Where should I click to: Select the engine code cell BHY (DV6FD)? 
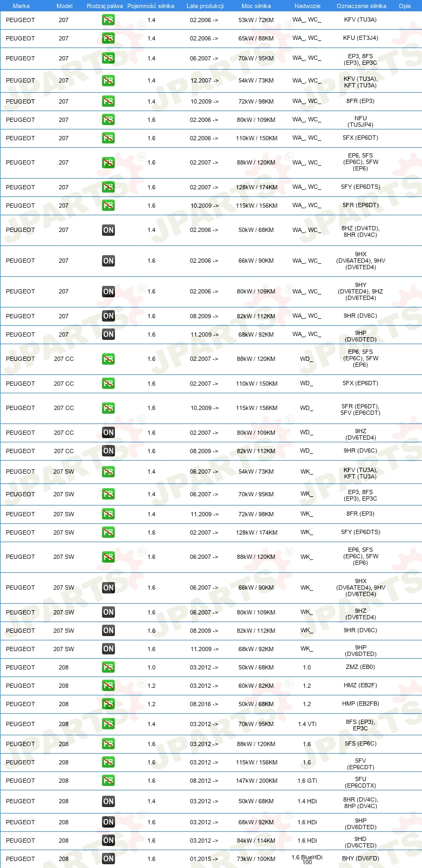pyautogui.click(x=360, y=859)
